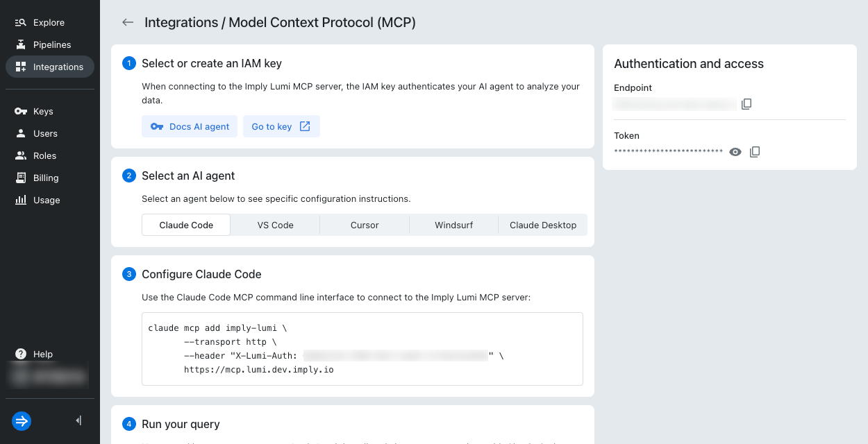The image size is (868, 444).
Task: Select the Cursor agent tab
Action: tap(365, 225)
